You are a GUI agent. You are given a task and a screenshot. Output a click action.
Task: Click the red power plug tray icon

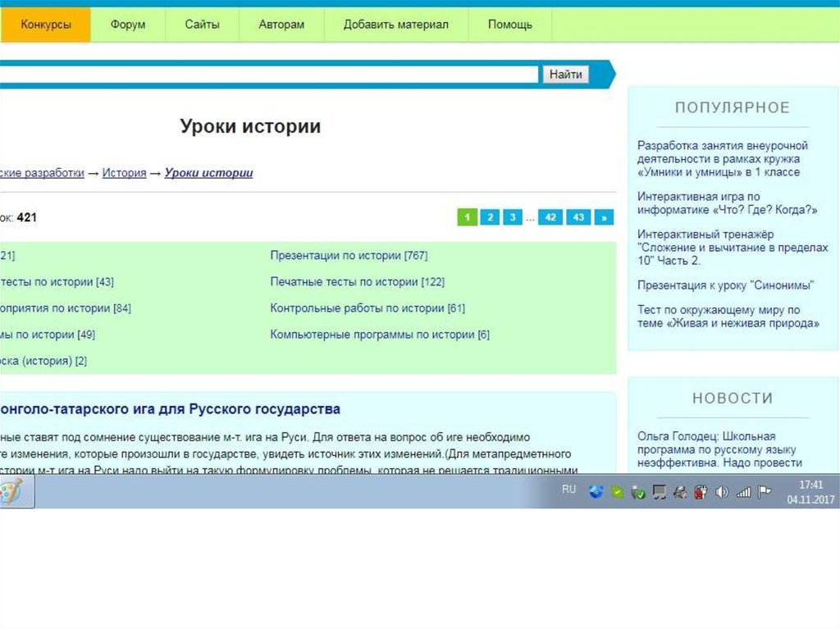pos(701,492)
